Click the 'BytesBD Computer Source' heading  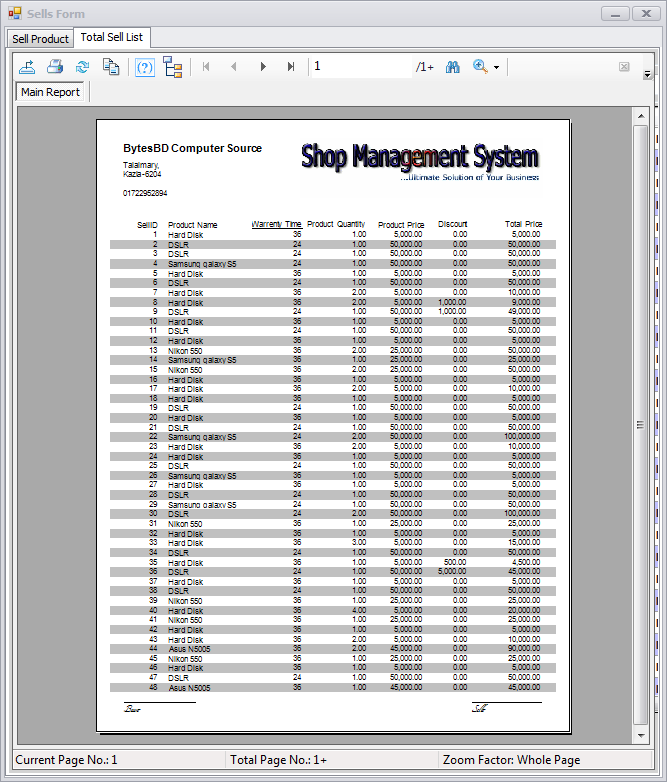coord(193,148)
